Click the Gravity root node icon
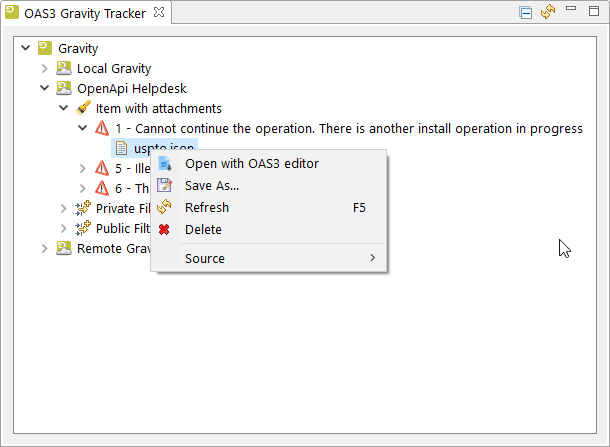The width and height of the screenshot is (610, 447). 45,48
